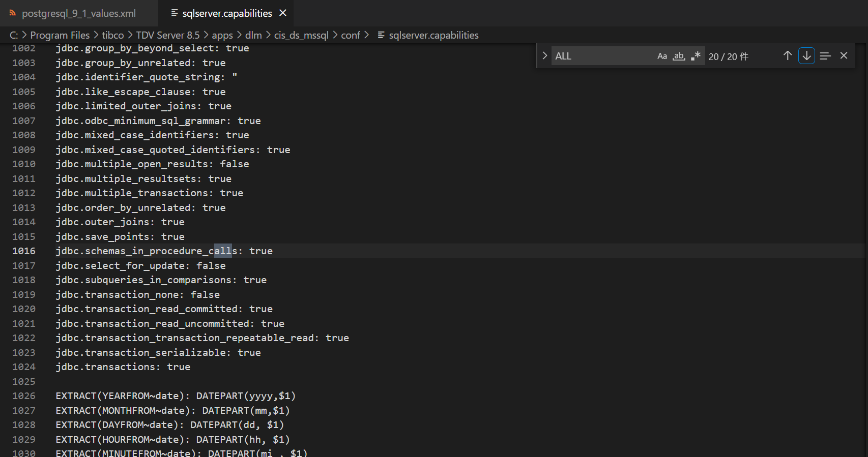The width and height of the screenshot is (868, 457).
Task: Click line number 1016 in the gutter
Action: pyautogui.click(x=24, y=251)
